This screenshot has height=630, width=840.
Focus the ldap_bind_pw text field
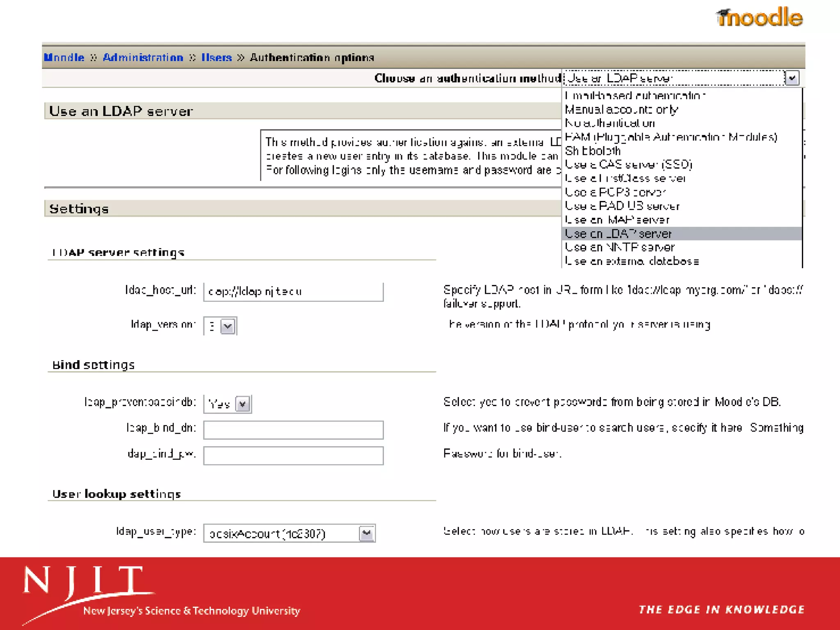point(293,456)
